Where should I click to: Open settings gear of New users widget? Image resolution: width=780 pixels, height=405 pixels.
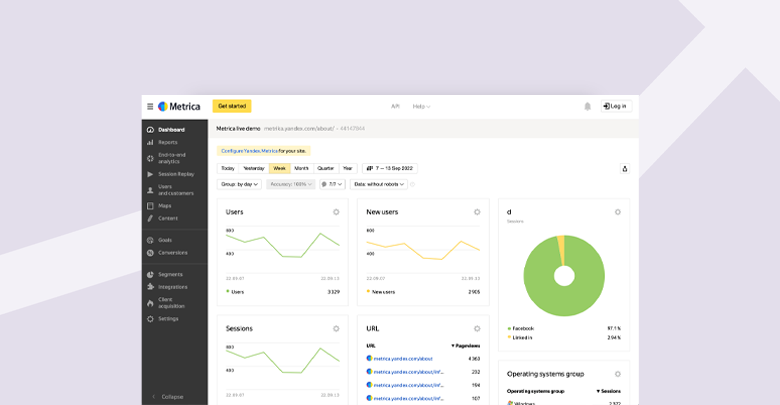477,212
